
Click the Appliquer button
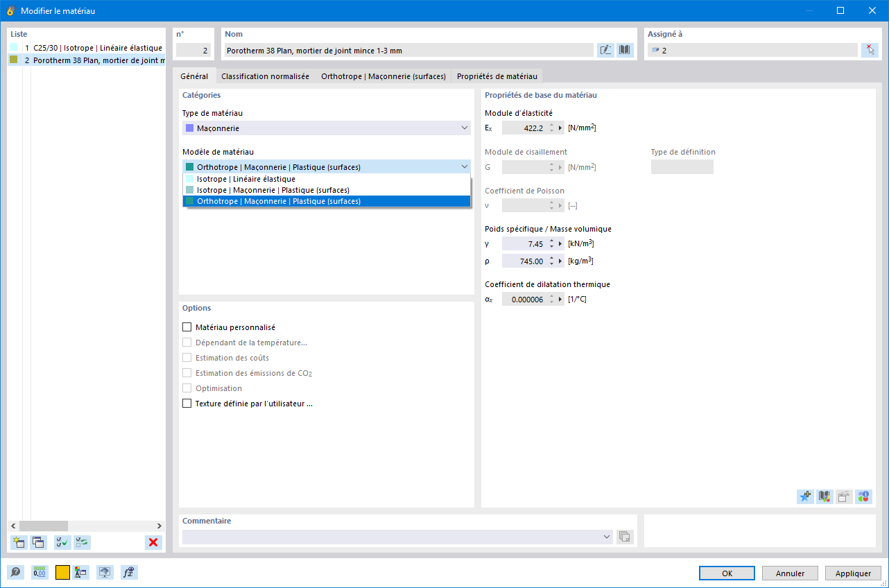(x=854, y=573)
